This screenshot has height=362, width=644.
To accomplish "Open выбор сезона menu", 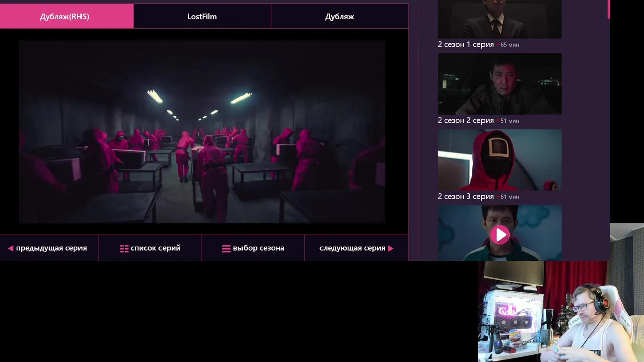I will tap(253, 248).
